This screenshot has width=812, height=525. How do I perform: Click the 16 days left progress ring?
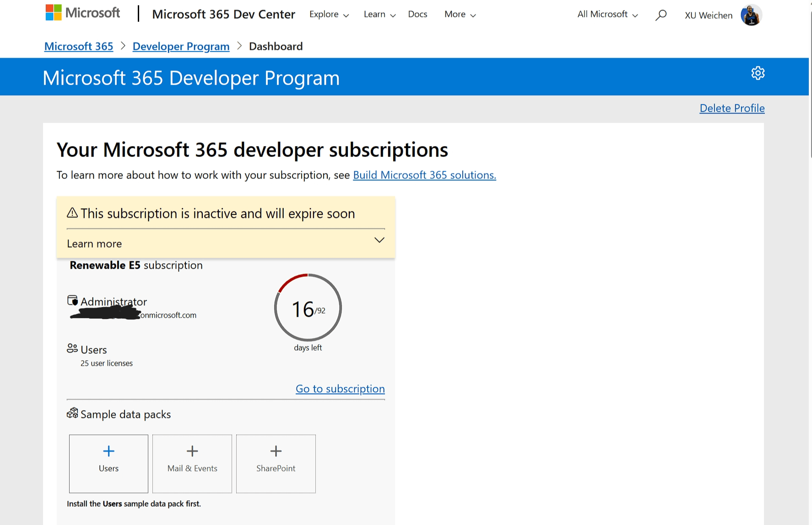[308, 308]
